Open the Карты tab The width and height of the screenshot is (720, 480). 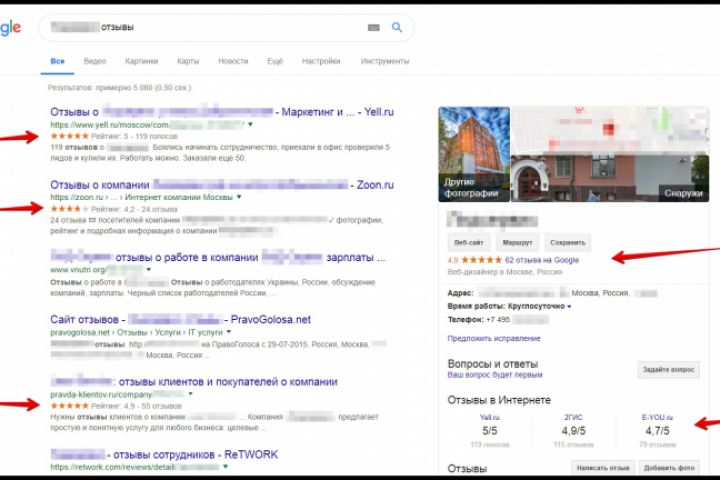pyautogui.click(x=188, y=61)
